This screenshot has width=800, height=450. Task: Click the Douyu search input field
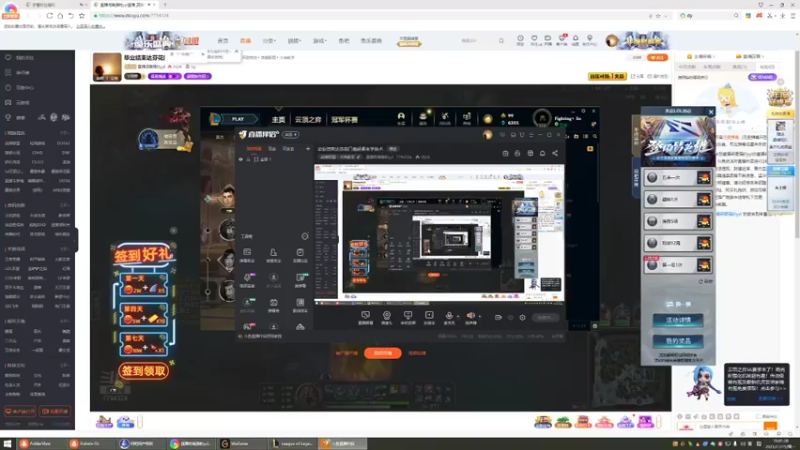tap(476, 41)
